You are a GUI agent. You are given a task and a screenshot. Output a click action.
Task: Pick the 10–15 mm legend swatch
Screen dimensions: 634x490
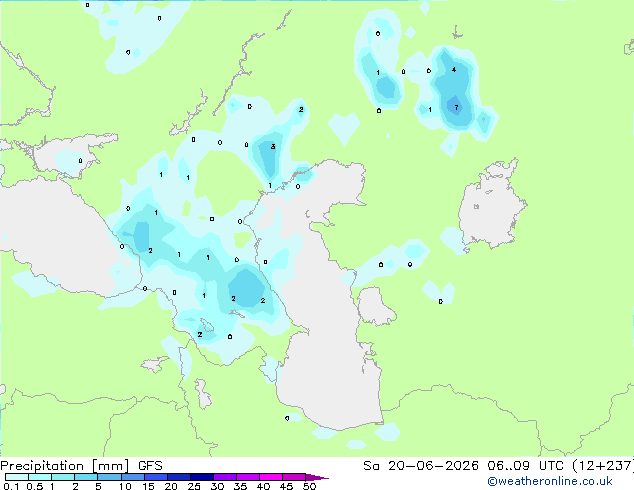(x=132, y=477)
